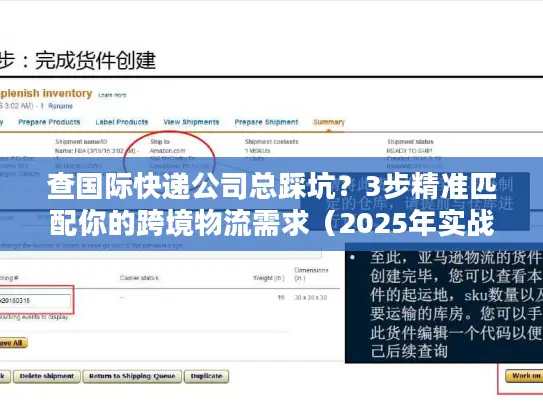
Task: Select the Ship to heading
Action: tap(160, 142)
